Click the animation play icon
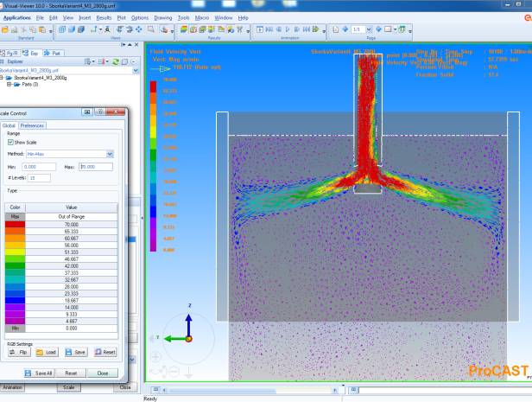 pyautogui.click(x=285, y=29)
